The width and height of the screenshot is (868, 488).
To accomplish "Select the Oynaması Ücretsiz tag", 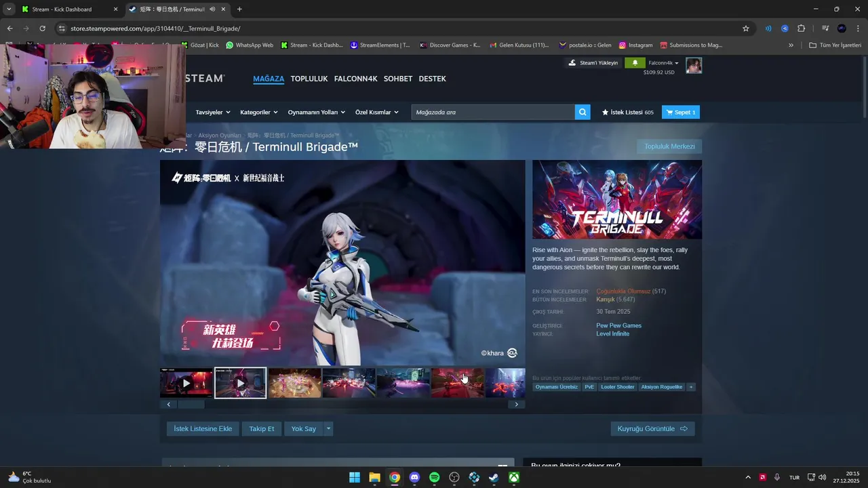I will point(556,387).
